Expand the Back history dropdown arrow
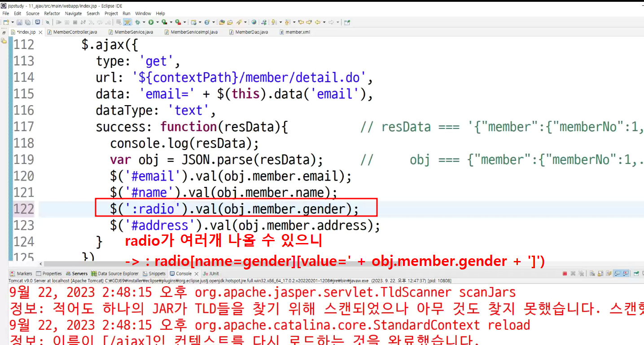644x345 pixels. (x=324, y=22)
